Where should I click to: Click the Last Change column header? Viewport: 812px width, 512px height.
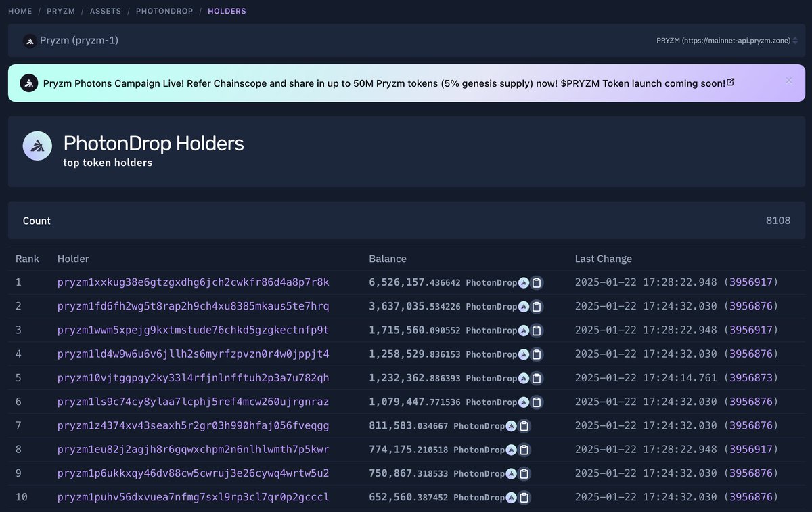(604, 259)
